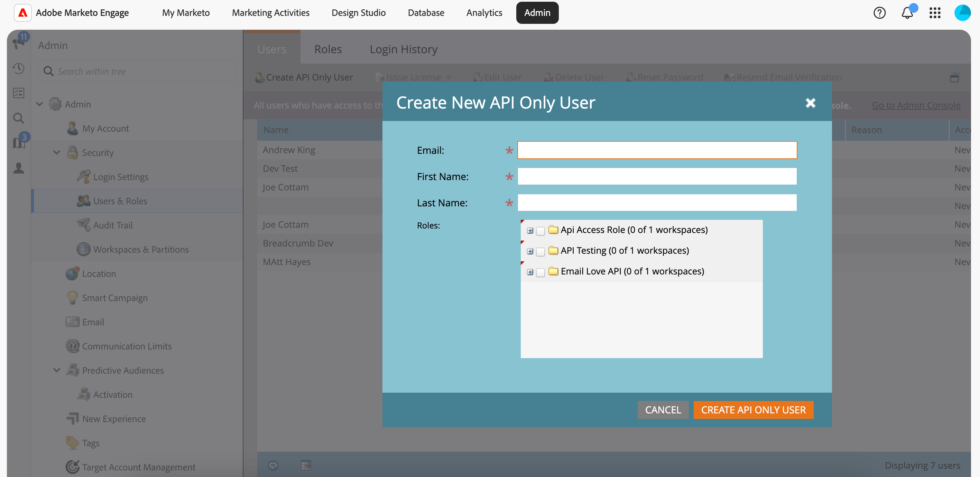Open the apps grid switcher
The image size is (980, 477).
point(935,13)
